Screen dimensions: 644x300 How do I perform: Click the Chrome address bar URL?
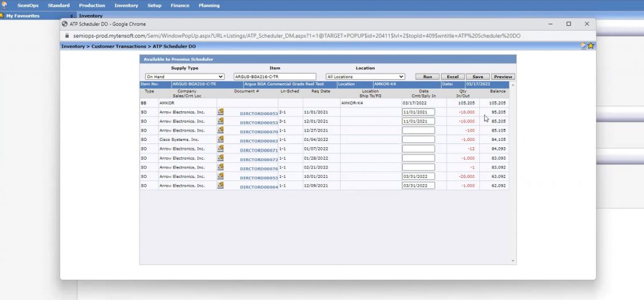pos(297,36)
